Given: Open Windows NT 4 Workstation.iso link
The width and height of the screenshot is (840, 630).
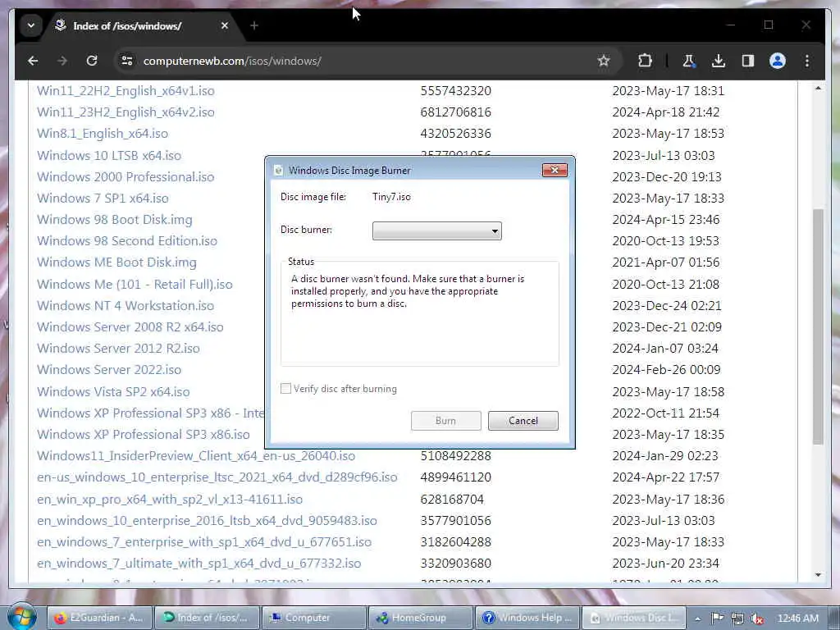Looking at the screenshot, I should (126, 305).
